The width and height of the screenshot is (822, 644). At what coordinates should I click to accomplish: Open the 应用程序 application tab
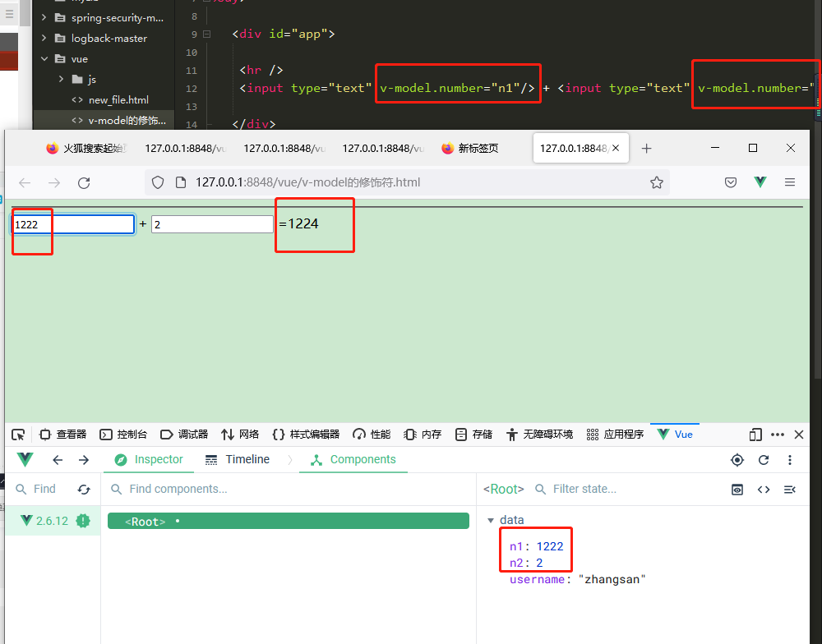click(x=615, y=435)
